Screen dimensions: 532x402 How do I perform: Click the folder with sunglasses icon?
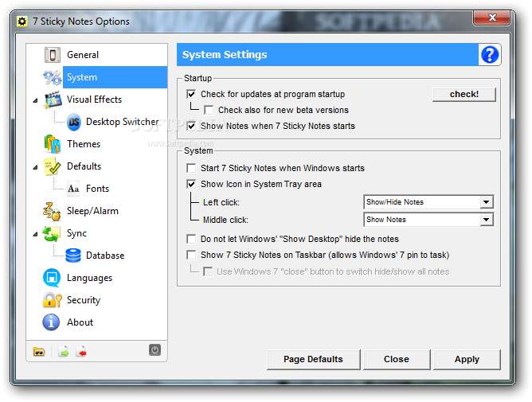pos(39,352)
